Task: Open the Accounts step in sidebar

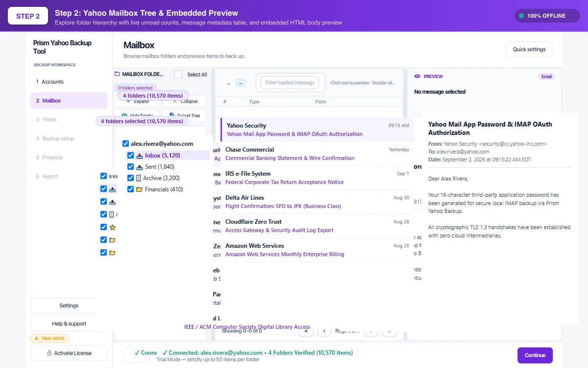Action: pyautogui.click(x=69, y=82)
